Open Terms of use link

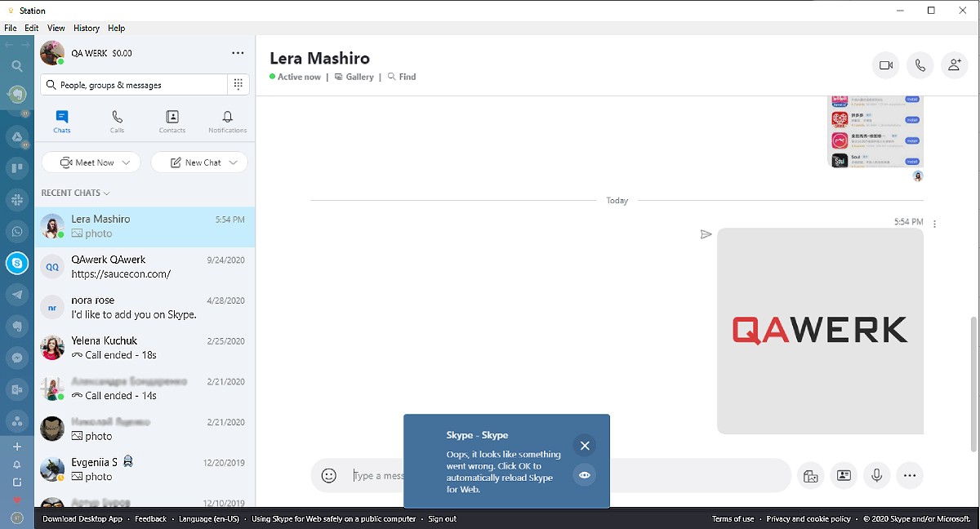(733, 519)
